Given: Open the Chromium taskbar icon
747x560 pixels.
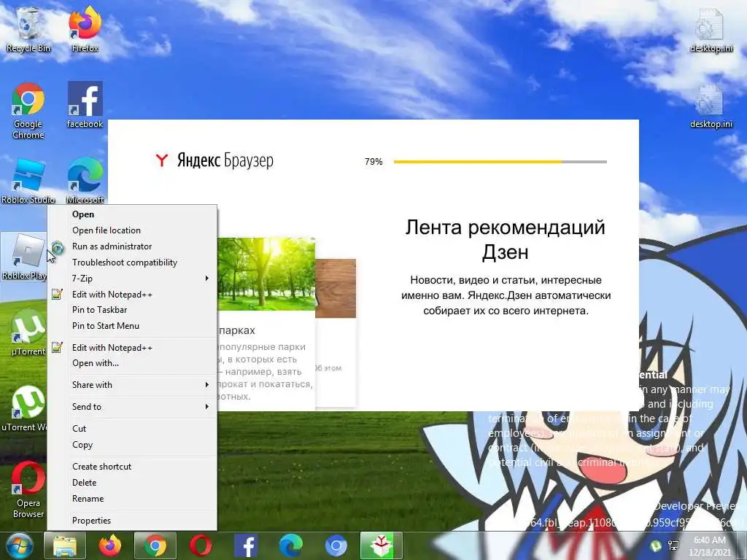Looking at the screenshot, I should tap(336, 545).
